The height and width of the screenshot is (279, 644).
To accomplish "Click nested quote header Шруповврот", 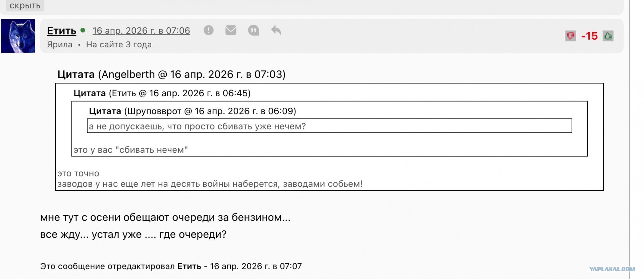I will pyautogui.click(x=193, y=111).
